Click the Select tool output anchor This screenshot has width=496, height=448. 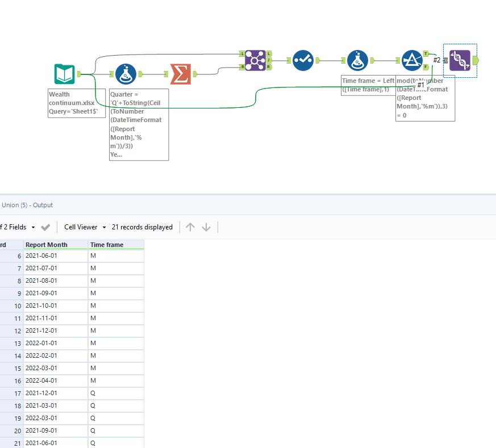(318, 60)
